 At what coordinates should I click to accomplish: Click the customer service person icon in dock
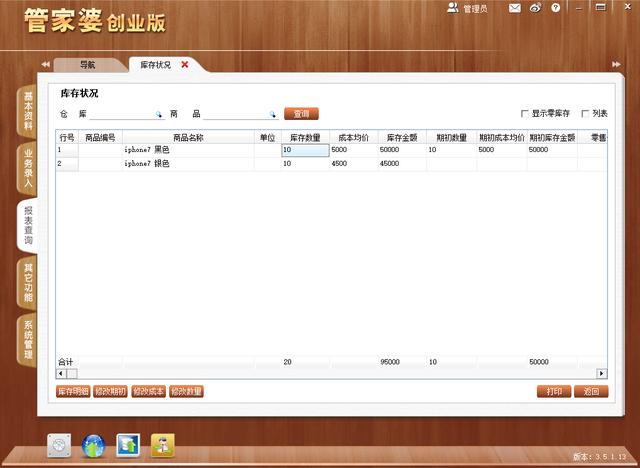[x=162, y=445]
